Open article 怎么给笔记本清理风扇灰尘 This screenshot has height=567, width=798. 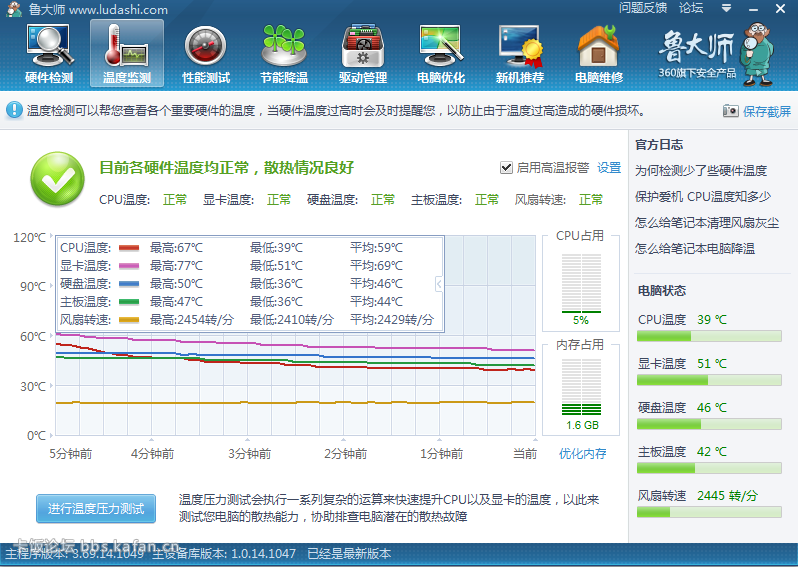coord(706,222)
